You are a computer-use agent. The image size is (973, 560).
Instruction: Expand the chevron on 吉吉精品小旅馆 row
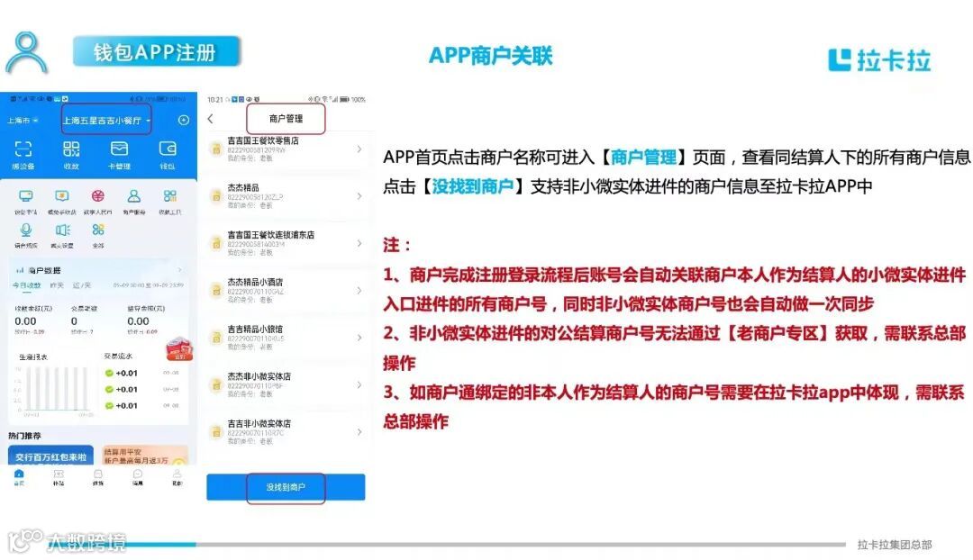tap(359, 338)
